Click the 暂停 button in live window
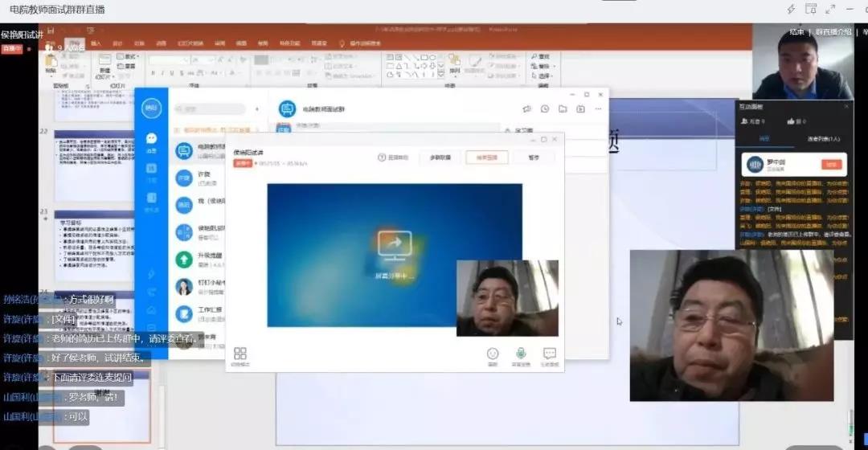Screen dimensions: 868x450 [533, 157]
